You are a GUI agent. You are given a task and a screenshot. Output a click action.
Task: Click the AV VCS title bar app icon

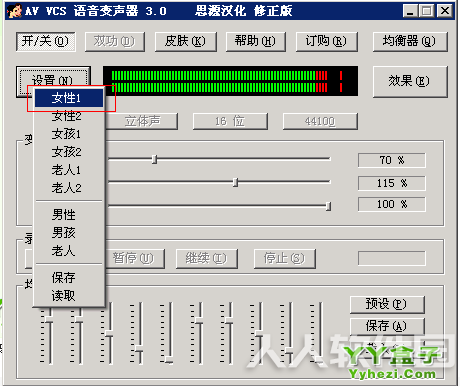(x=15, y=11)
